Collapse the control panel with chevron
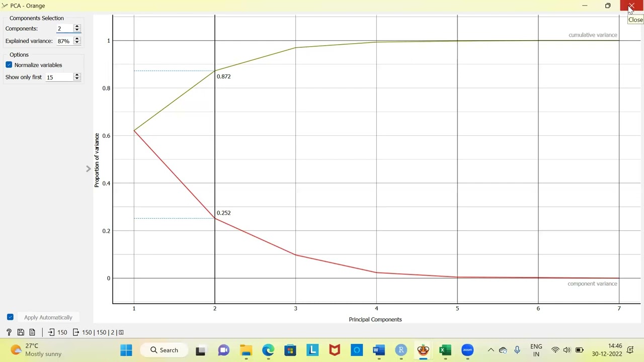 tap(89, 169)
